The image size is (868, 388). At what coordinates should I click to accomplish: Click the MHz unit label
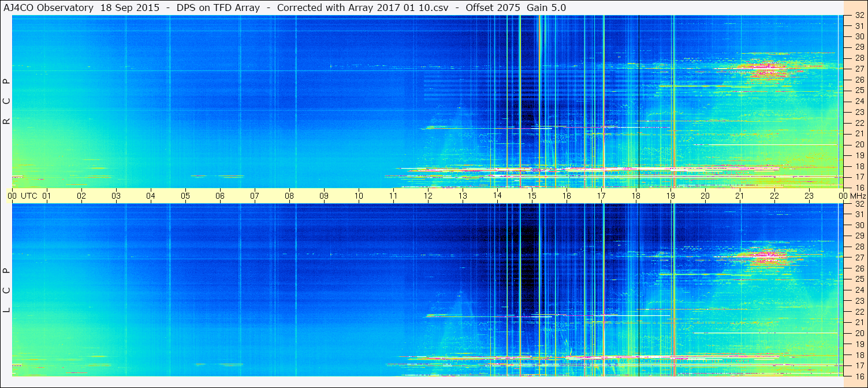857,196
